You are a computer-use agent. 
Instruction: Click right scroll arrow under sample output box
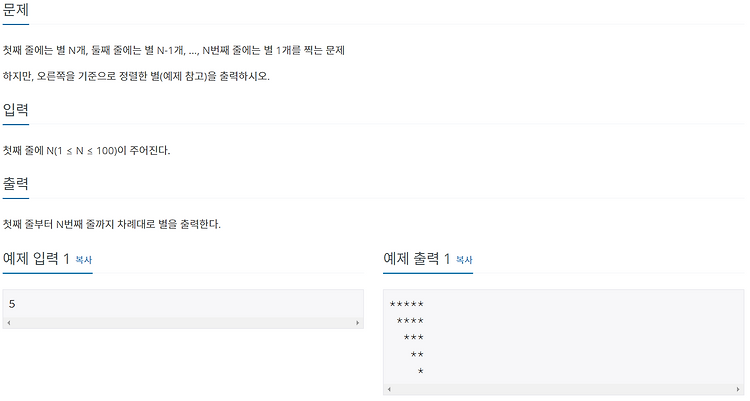click(x=738, y=390)
